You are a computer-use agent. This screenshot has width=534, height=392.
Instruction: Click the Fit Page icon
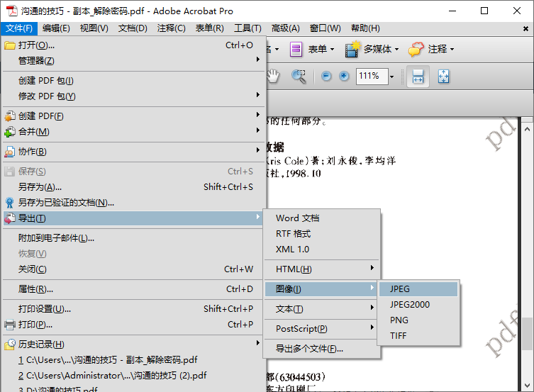click(443, 77)
